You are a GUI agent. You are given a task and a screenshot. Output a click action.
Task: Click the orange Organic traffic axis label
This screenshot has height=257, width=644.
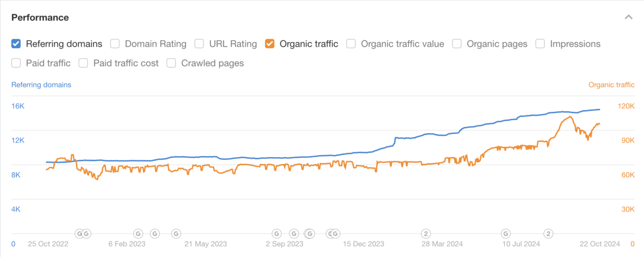point(611,85)
